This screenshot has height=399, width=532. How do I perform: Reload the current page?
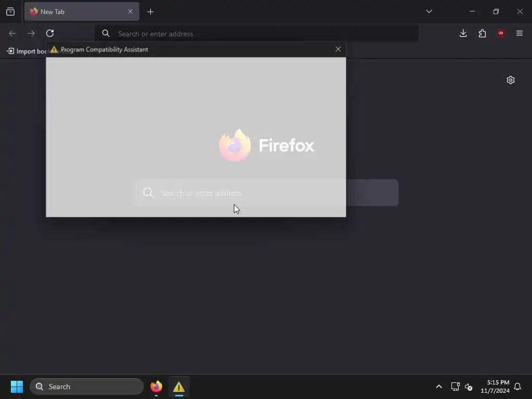pos(50,33)
